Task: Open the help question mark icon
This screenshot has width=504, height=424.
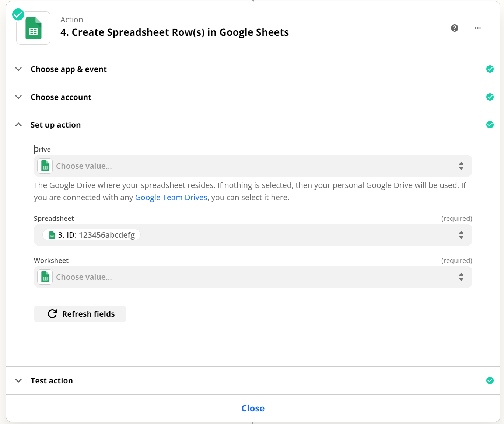Action: point(455,28)
